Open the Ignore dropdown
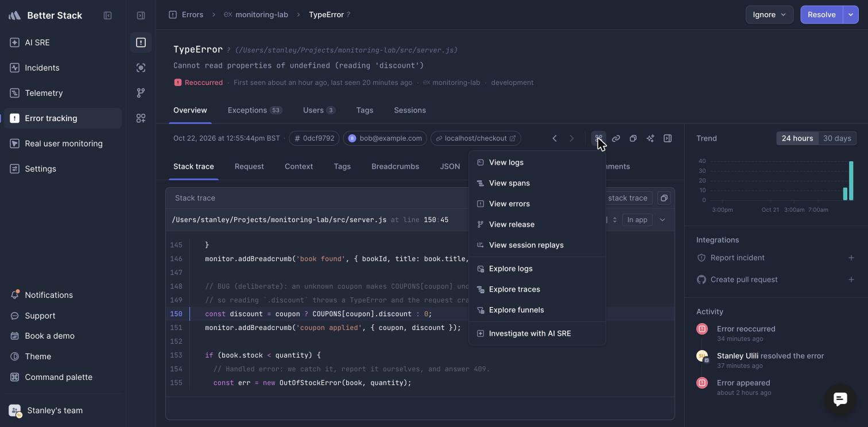Image resolution: width=868 pixels, height=427 pixels. pyautogui.click(x=769, y=15)
